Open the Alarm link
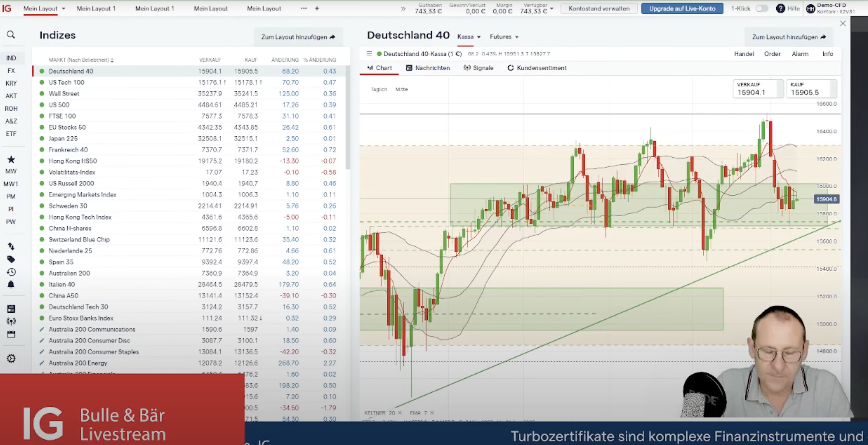Screen dimensions: 868x445 800,54
